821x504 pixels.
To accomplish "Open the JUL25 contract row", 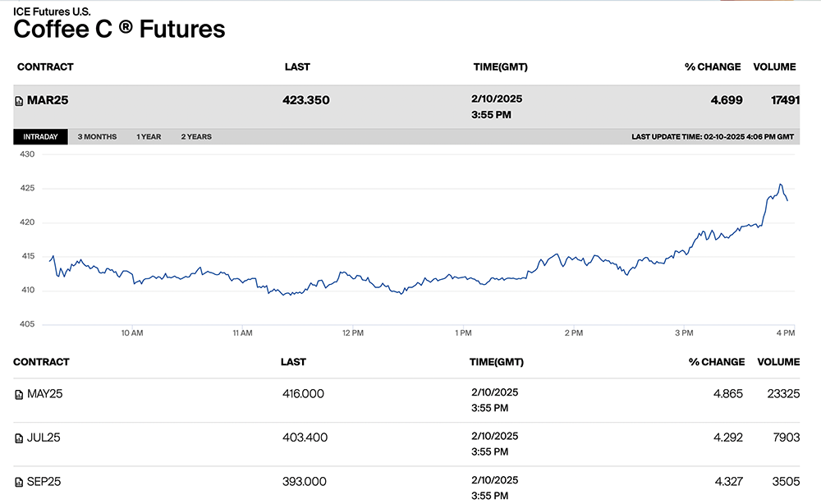I will point(44,438).
